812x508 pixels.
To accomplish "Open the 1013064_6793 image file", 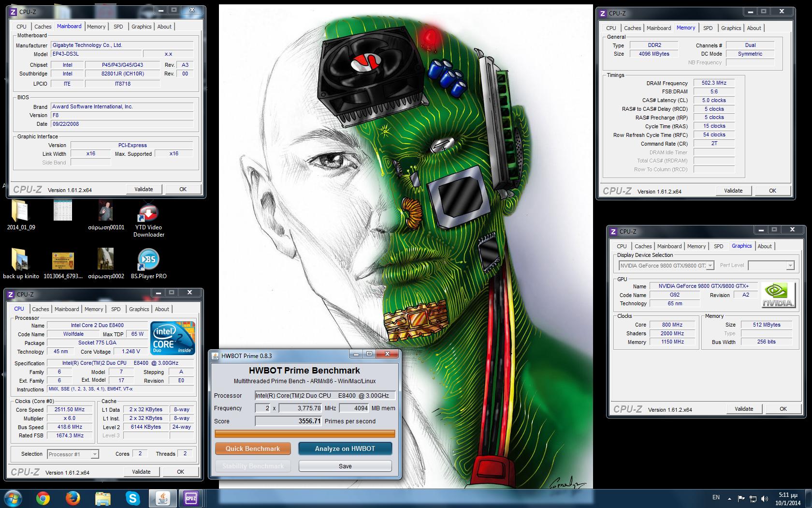I will click(63, 261).
